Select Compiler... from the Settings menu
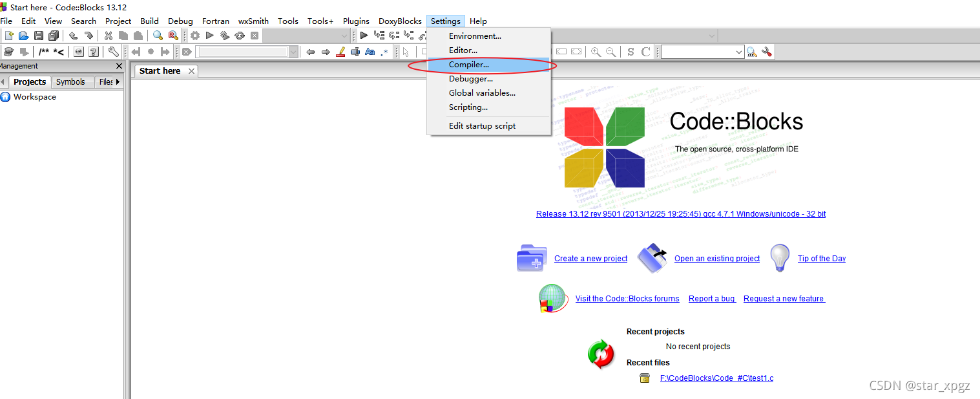 pyautogui.click(x=488, y=65)
